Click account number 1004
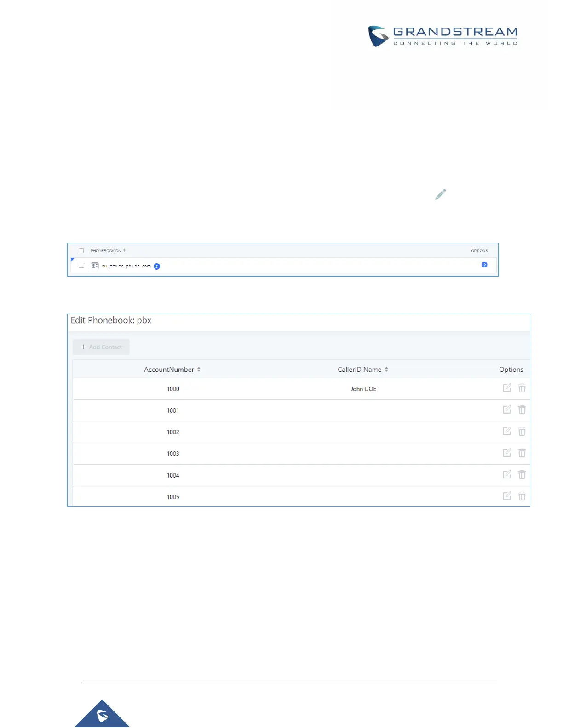 coord(173,475)
